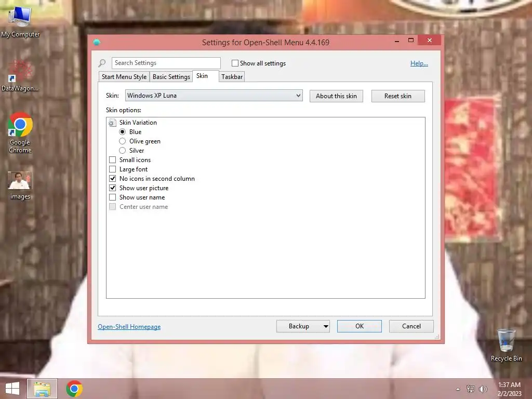The height and width of the screenshot is (399, 532).
Task: Confirm settings with OK
Action: point(360,326)
